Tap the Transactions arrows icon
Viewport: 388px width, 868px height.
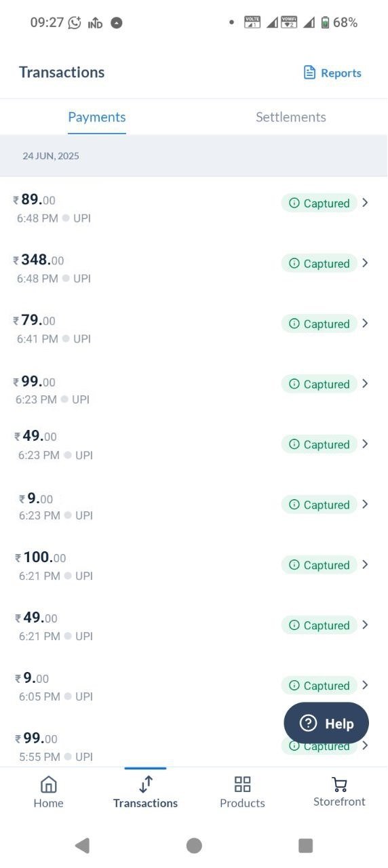146,785
